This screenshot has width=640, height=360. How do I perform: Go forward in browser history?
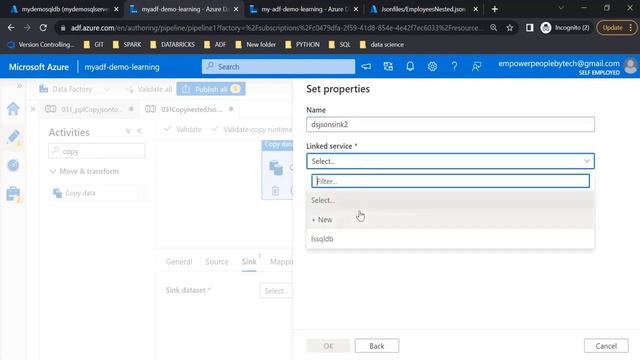27,28
